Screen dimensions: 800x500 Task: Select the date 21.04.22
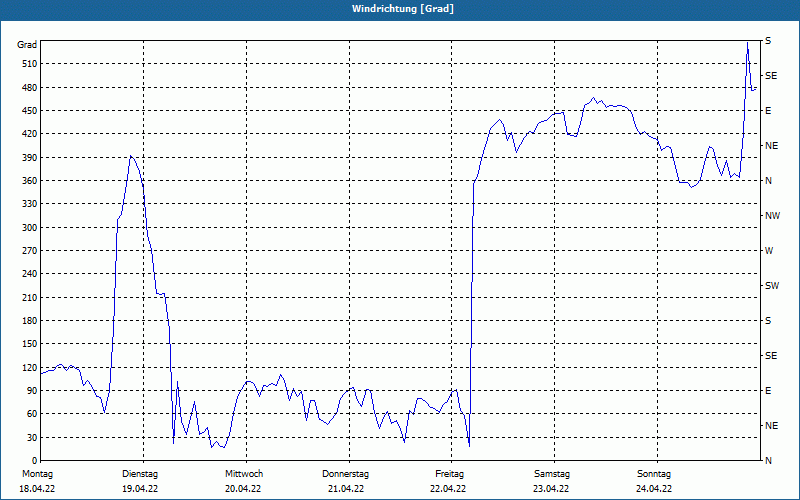point(346,489)
